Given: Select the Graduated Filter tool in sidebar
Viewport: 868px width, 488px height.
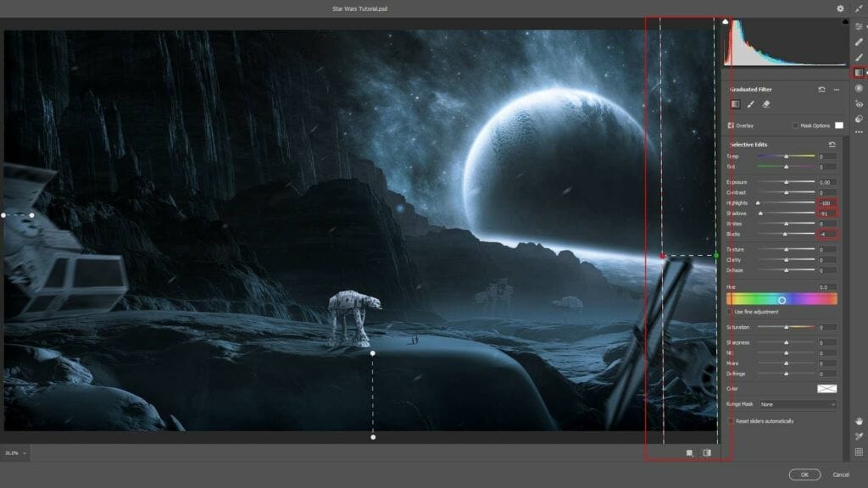Looking at the screenshot, I should pyautogui.click(x=859, y=73).
